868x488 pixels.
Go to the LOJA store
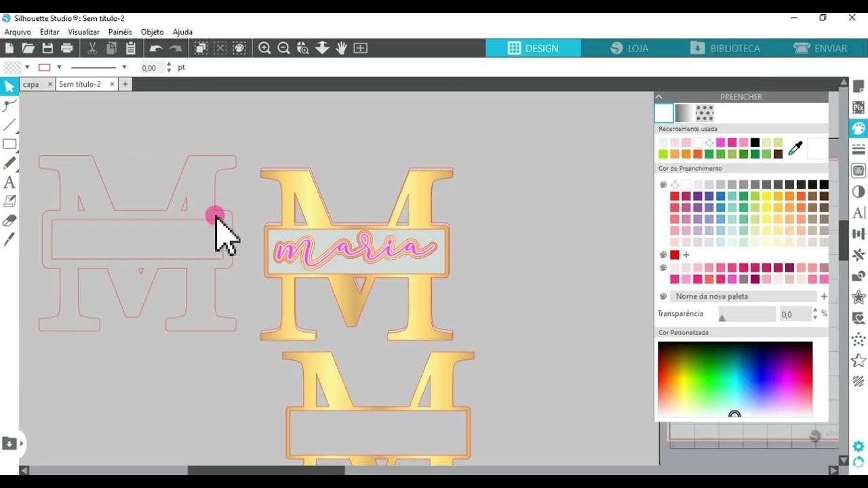click(x=629, y=48)
